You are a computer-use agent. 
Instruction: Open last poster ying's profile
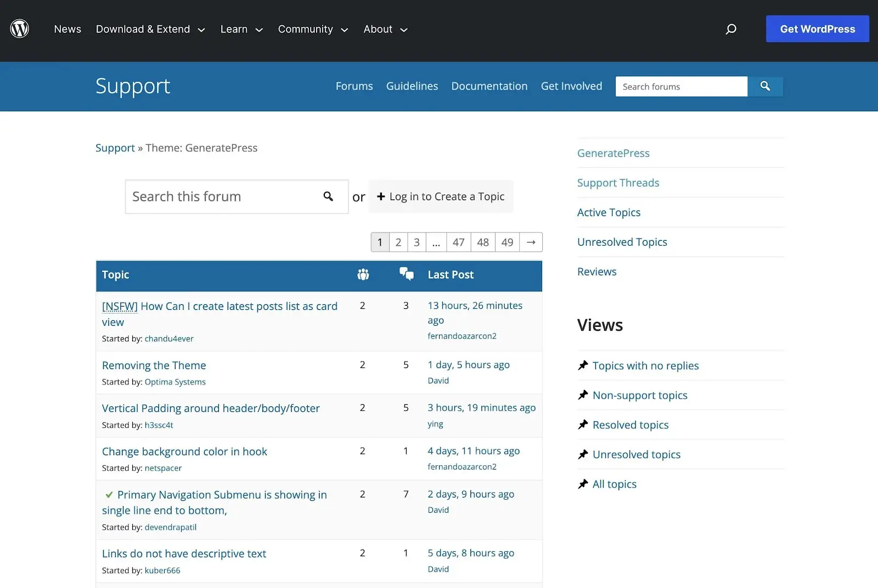click(x=436, y=424)
